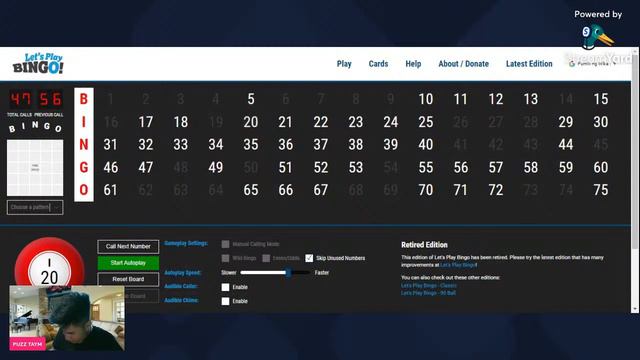Click uncalled number 1 on the board

pyautogui.click(x=110, y=99)
